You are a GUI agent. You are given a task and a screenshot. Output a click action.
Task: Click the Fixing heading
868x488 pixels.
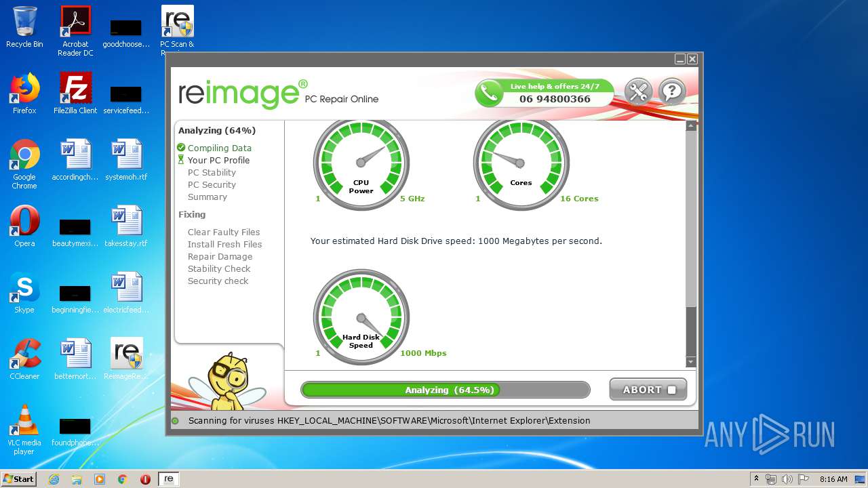coord(192,214)
